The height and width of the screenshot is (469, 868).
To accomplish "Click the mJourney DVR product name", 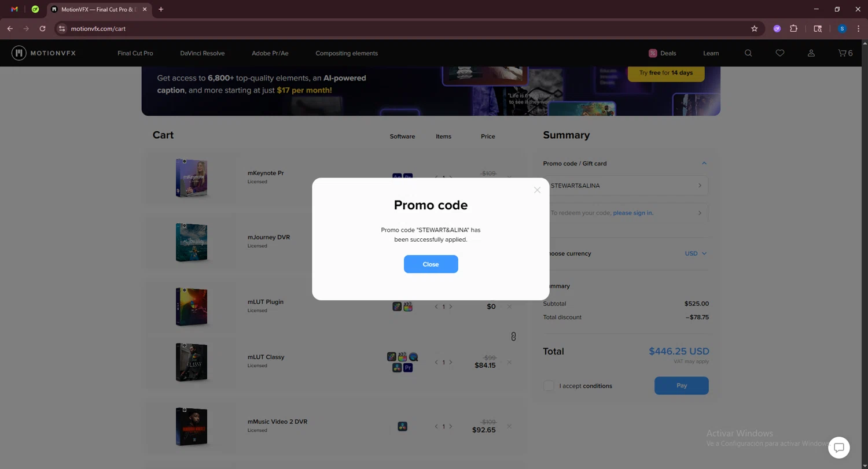I will [269, 237].
